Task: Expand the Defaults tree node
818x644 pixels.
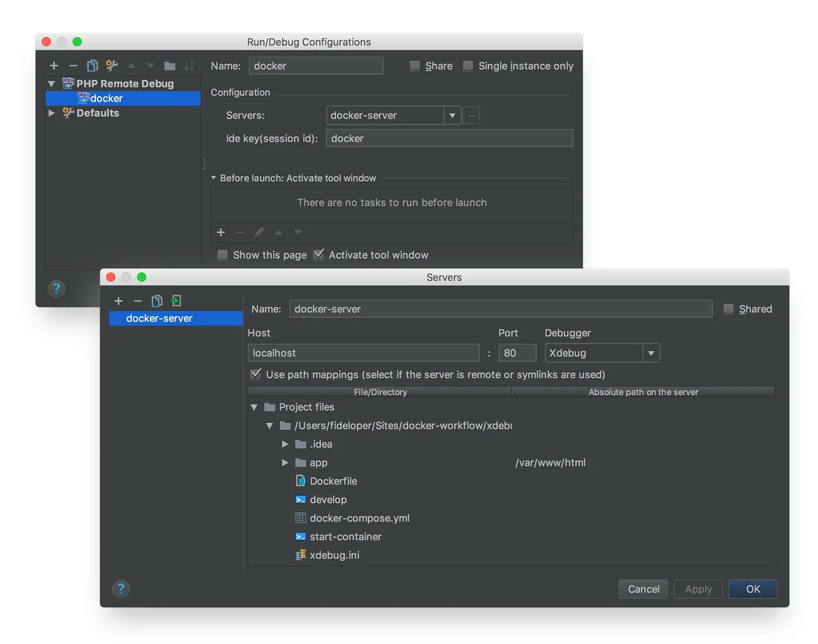Action: (x=52, y=113)
